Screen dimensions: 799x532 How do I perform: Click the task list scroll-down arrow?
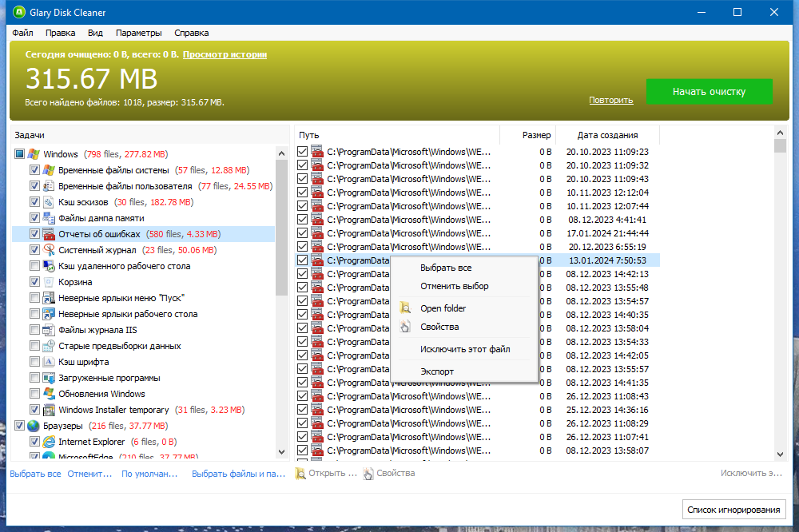[x=282, y=451]
